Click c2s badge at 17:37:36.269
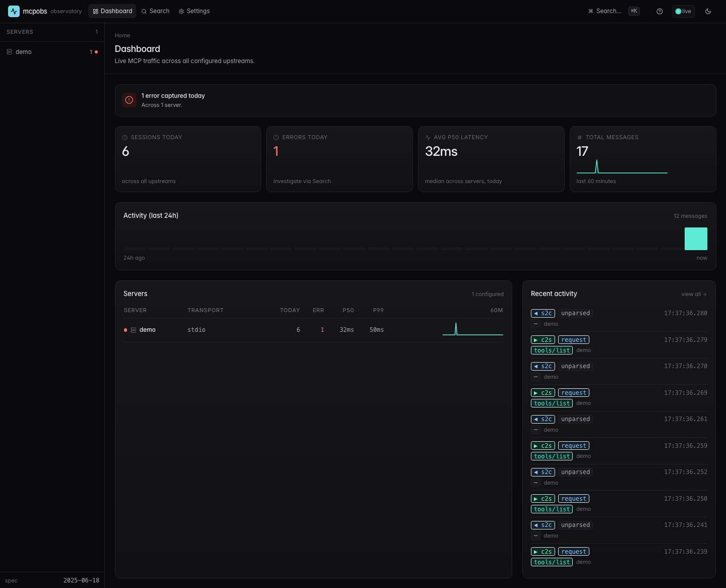726x588 pixels. [543, 393]
